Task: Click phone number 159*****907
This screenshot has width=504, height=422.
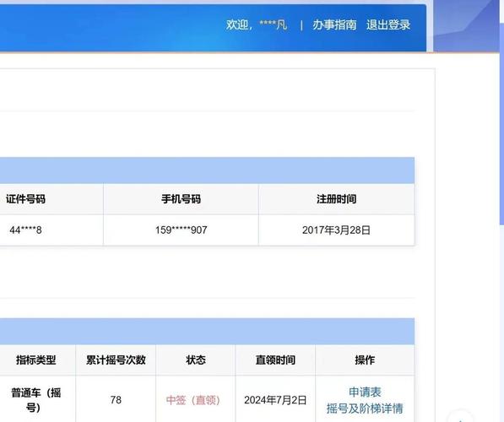Action: coord(181,230)
